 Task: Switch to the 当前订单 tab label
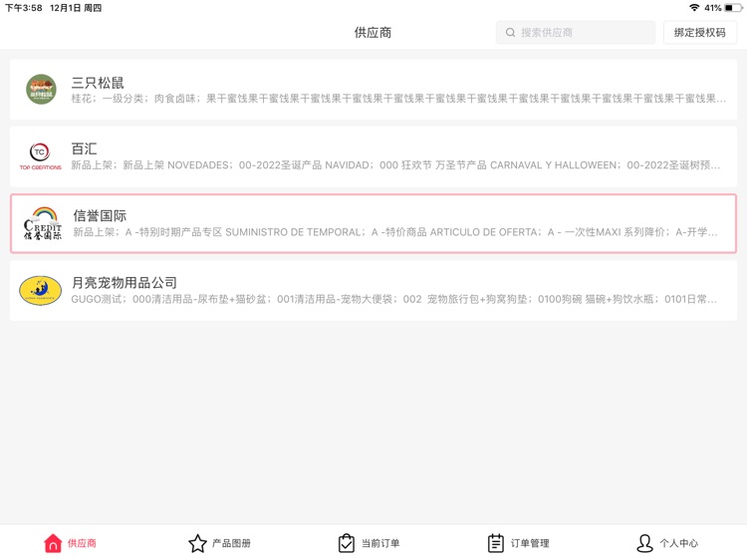click(x=380, y=543)
